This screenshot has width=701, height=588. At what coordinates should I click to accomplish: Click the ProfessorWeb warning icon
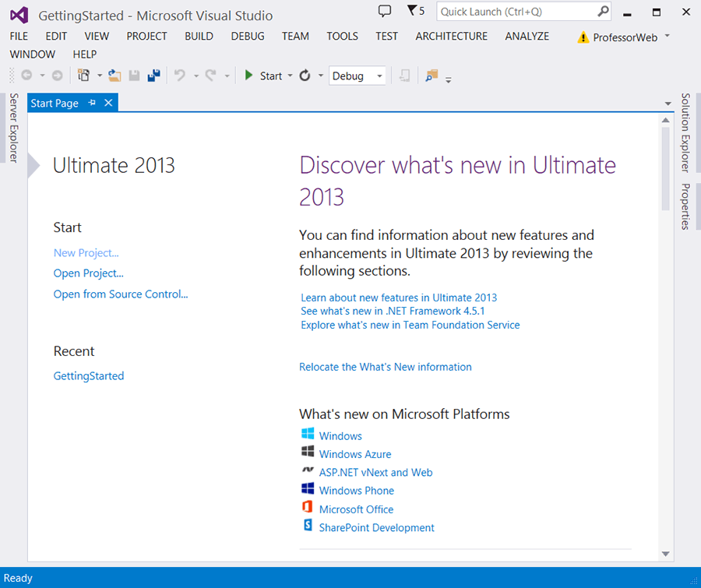tap(583, 37)
